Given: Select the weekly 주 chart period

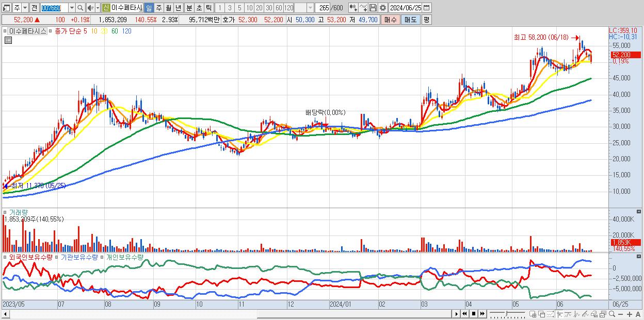Looking at the screenshot, I should click(x=159, y=8).
